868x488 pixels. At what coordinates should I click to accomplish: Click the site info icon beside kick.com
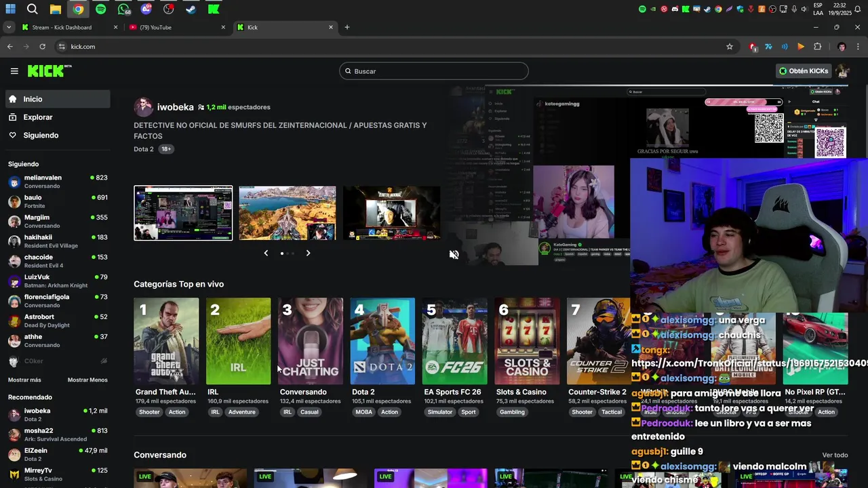click(x=62, y=47)
